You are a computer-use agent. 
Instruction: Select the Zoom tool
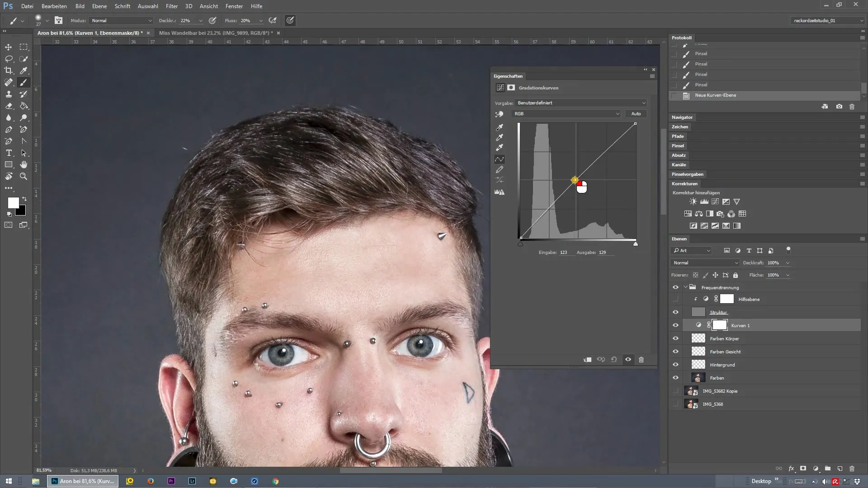pyautogui.click(x=24, y=176)
